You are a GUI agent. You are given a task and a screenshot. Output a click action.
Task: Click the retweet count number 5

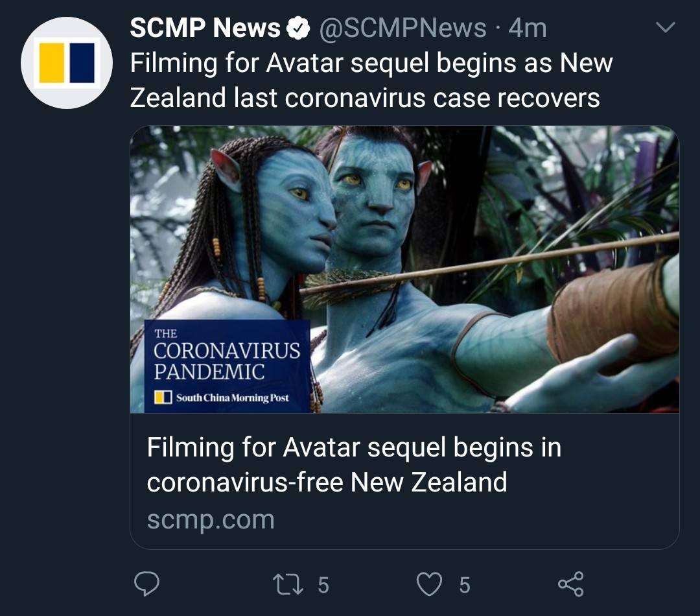pos(323,585)
